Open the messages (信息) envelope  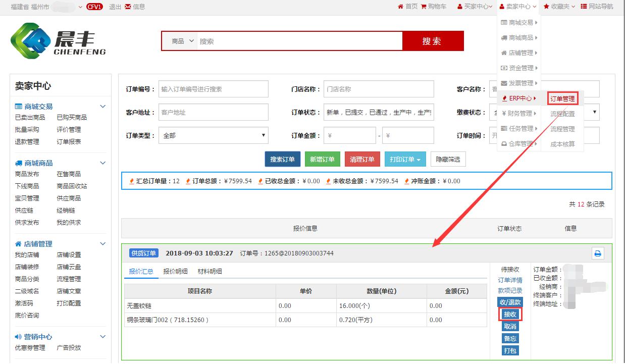point(134,7)
